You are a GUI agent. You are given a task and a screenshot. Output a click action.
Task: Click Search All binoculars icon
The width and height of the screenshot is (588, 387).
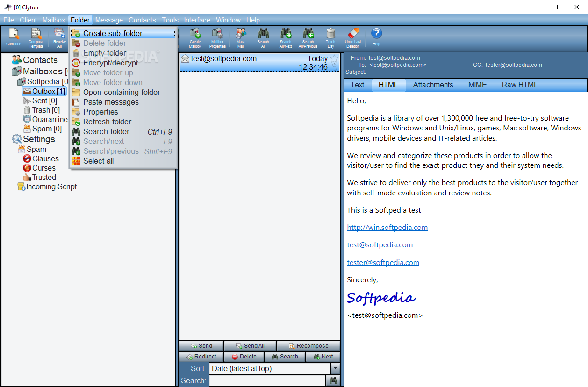pos(263,37)
